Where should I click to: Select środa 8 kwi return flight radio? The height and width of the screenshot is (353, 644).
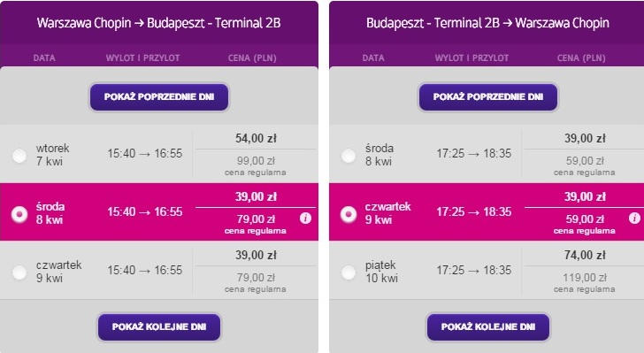[x=349, y=156]
